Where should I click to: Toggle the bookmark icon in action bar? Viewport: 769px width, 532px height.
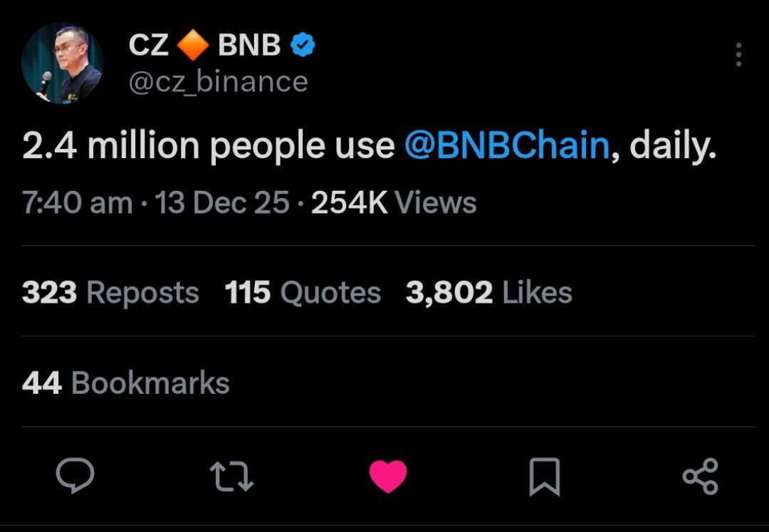545,476
